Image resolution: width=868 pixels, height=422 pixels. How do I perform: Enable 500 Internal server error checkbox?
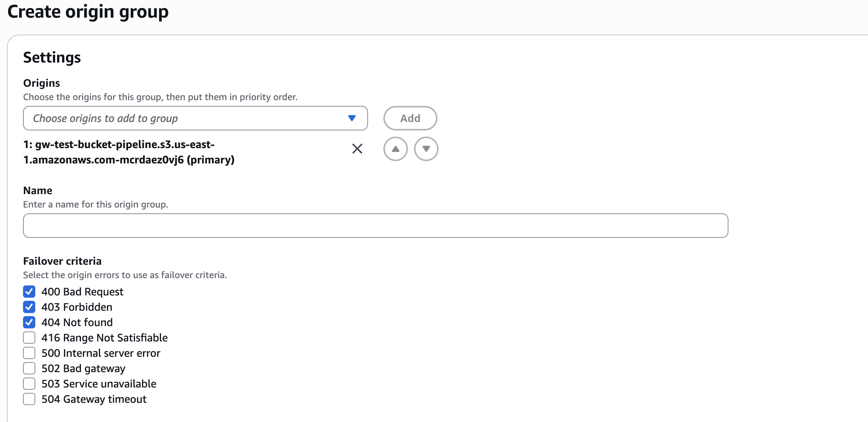(x=29, y=353)
